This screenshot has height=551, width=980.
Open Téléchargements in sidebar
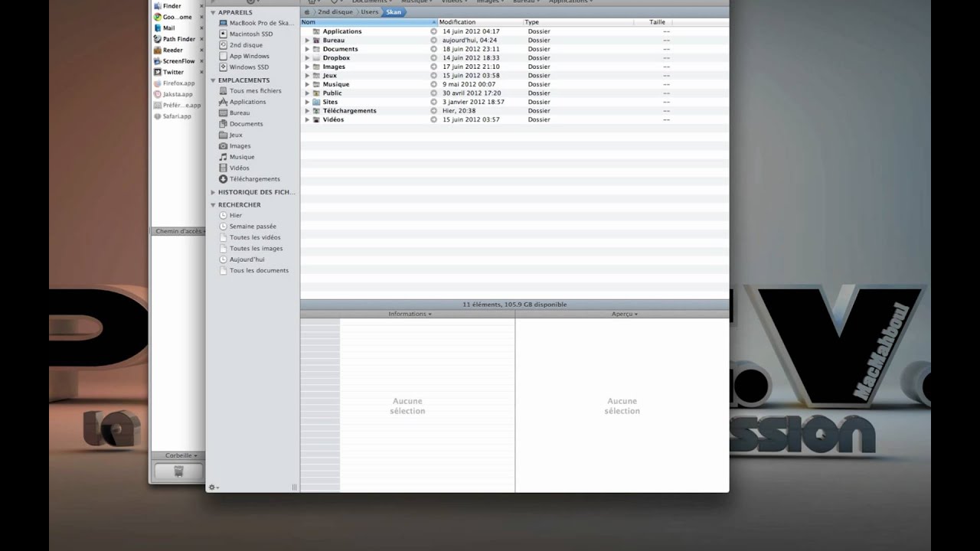click(x=250, y=179)
